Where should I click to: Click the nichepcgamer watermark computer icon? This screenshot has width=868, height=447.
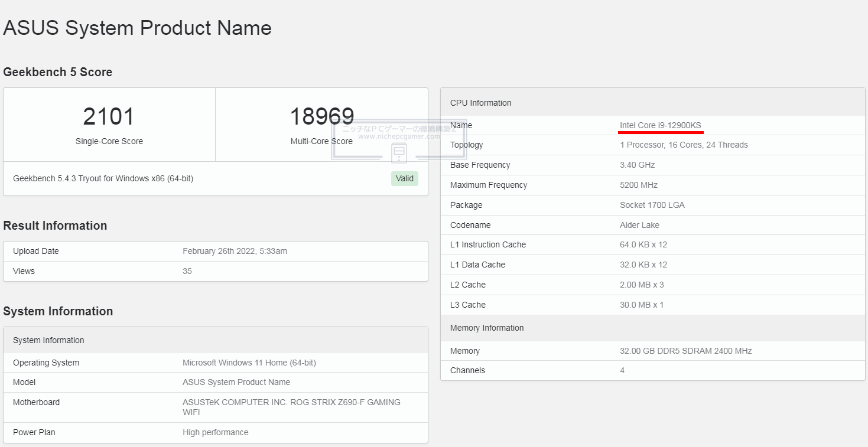(399, 153)
